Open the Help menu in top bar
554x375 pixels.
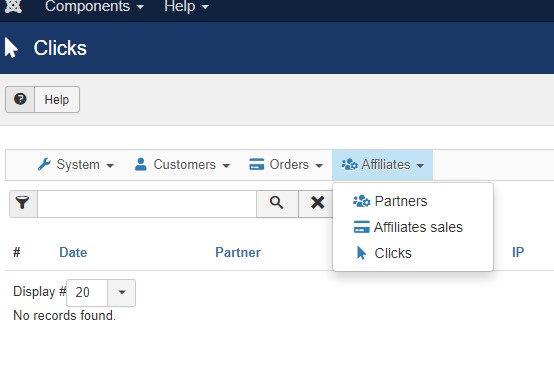187,6
